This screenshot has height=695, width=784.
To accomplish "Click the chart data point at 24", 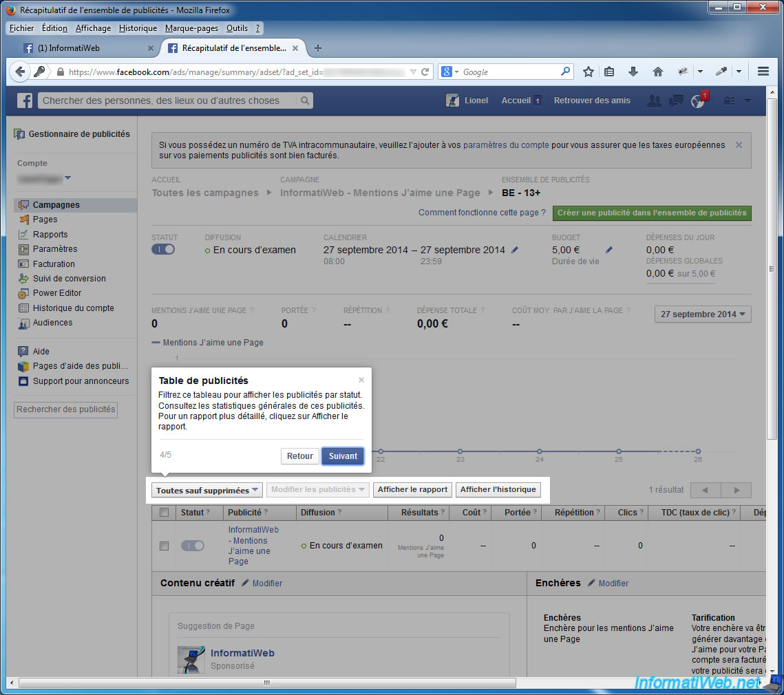I will [539, 451].
